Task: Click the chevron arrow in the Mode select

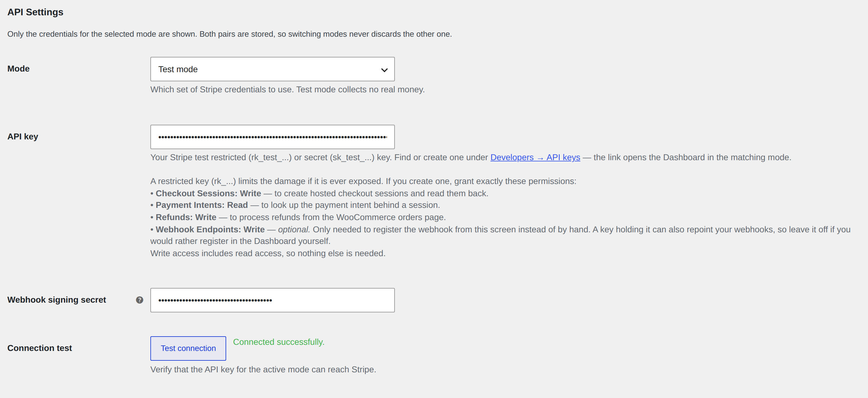Action: point(384,70)
